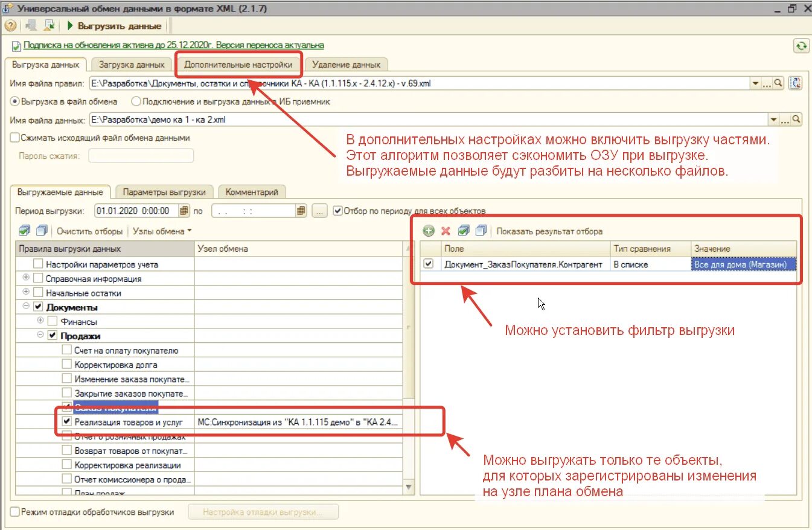Click the Выгрузить данные button
This screenshot has width=812, height=530.
(x=113, y=26)
